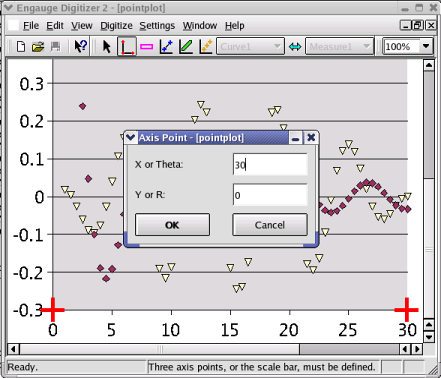Click the Y or R input field
The width and height of the screenshot is (441, 378).
pos(270,195)
